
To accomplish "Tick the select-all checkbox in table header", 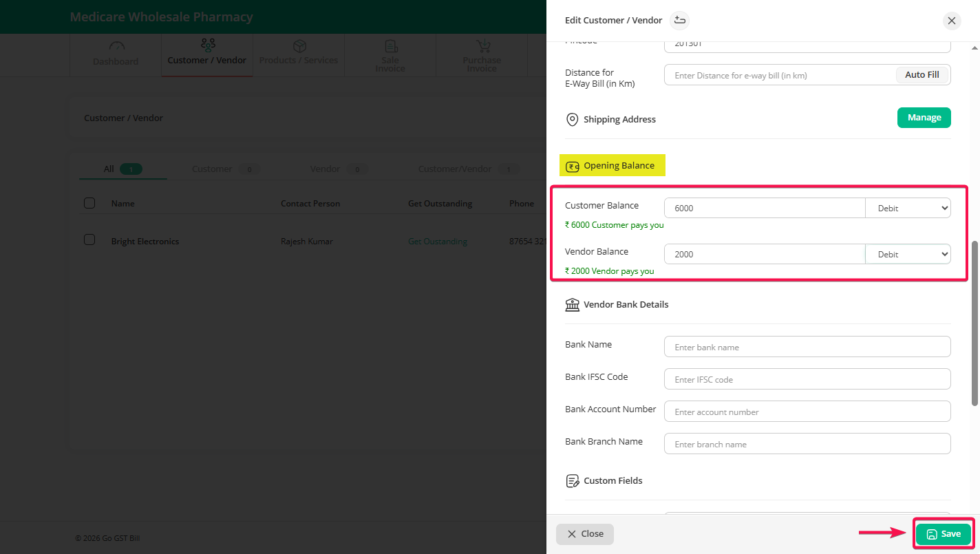I will [89, 203].
